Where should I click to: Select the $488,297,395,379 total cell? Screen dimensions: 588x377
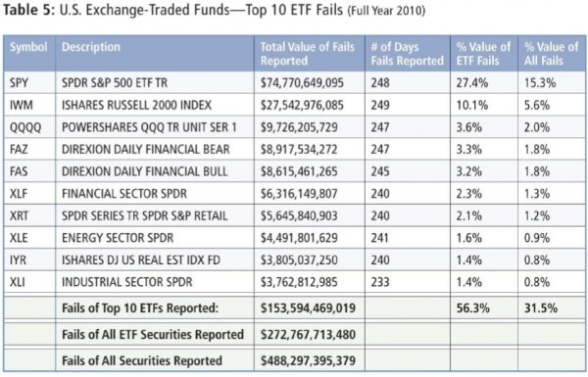pyautogui.click(x=308, y=360)
